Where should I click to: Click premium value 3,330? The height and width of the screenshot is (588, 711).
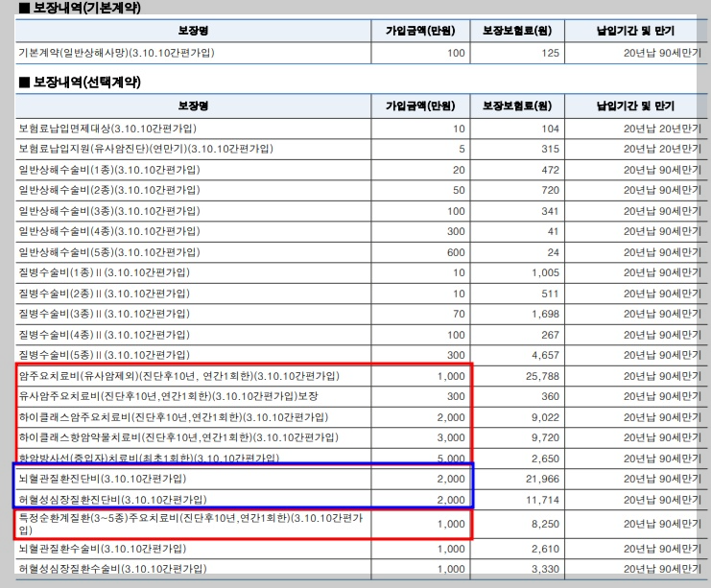(546, 569)
